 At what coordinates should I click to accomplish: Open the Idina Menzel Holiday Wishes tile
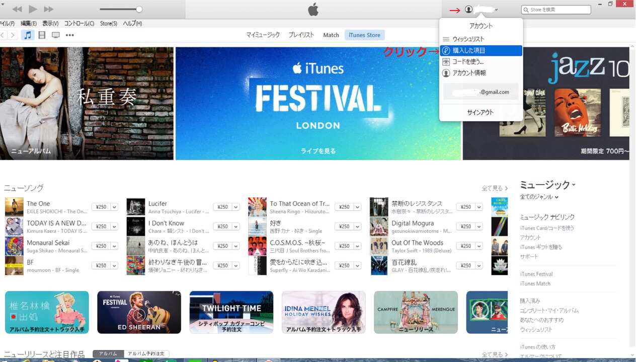324,312
